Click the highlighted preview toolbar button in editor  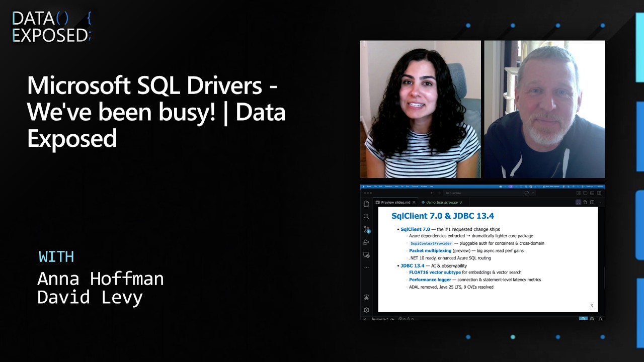(x=578, y=202)
